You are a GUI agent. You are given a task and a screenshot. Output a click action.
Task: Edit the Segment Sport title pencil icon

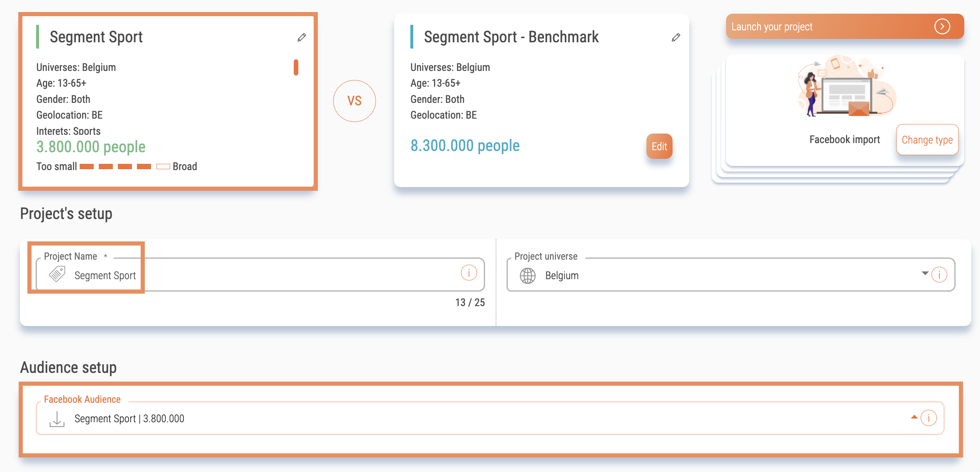302,37
